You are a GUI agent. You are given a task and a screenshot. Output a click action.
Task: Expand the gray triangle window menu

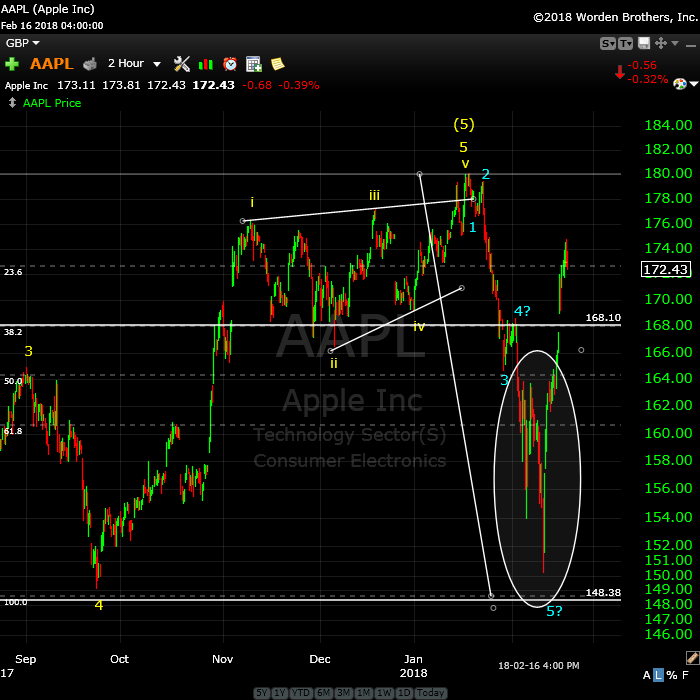(675, 43)
